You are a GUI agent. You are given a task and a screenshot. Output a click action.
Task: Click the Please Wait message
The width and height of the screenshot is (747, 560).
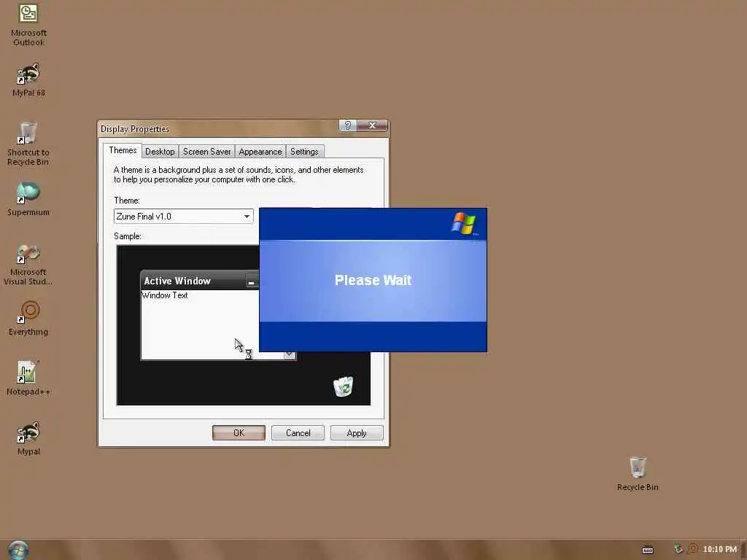373,280
